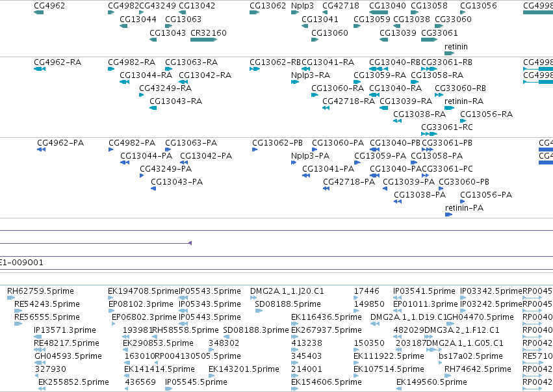Click EST EK154606.5prime label
The image size is (553, 392).
[327, 382]
